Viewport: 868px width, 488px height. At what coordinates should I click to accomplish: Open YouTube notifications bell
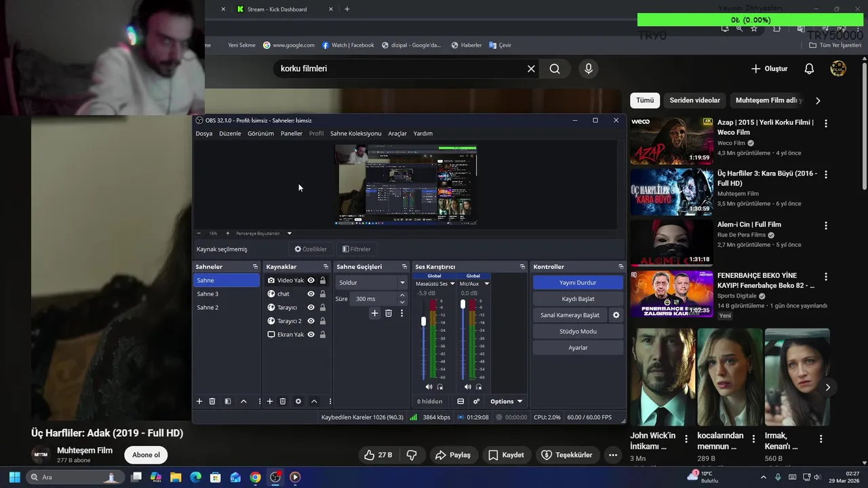[x=809, y=68]
